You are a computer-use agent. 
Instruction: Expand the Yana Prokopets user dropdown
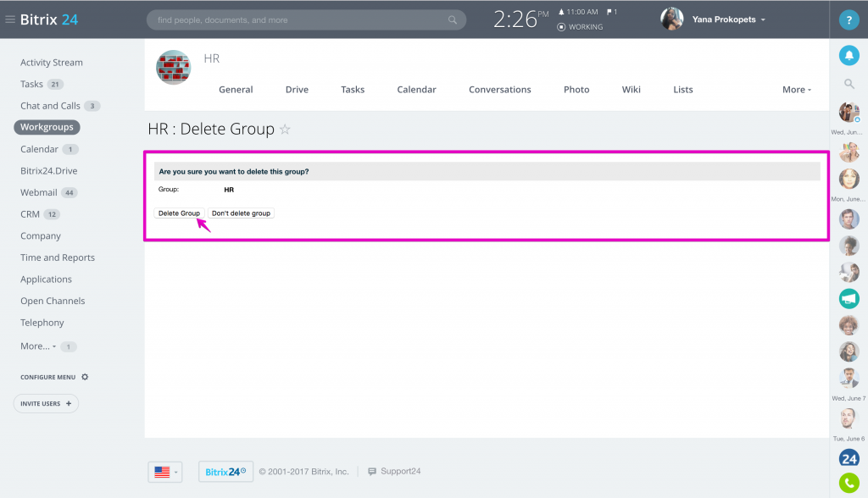pyautogui.click(x=763, y=20)
